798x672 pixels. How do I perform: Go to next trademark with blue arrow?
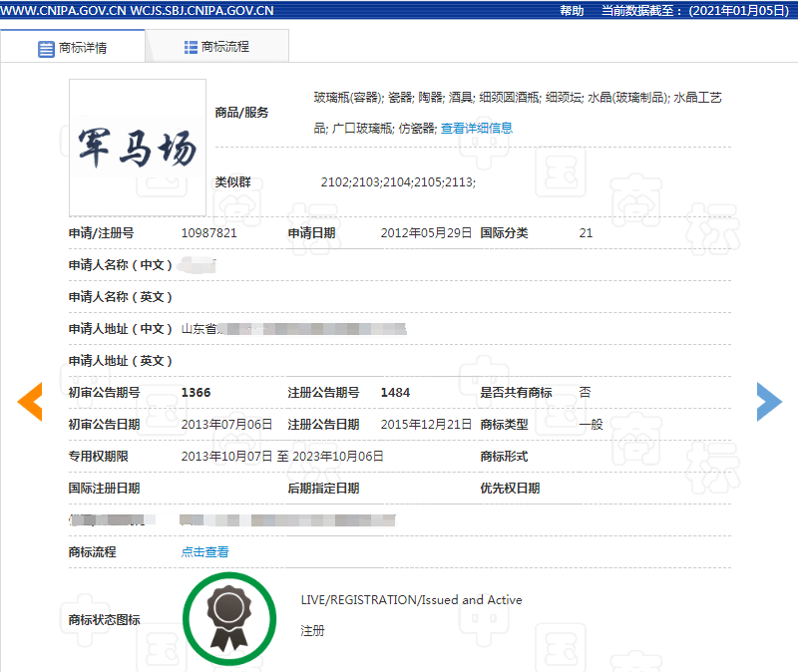pos(769,402)
